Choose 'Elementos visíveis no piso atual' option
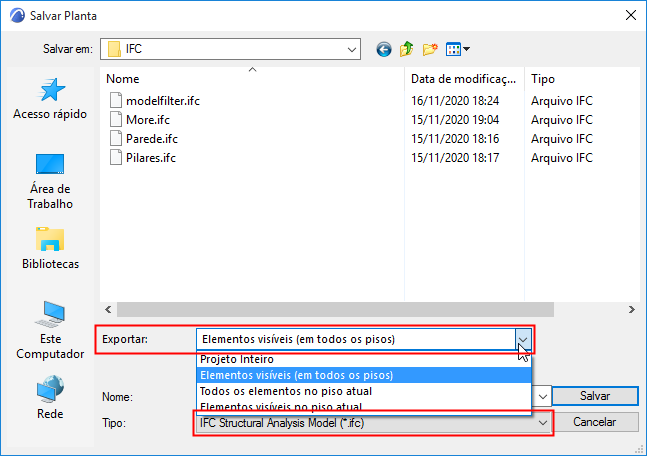Screen dimensions: 647x456 tap(364, 406)
